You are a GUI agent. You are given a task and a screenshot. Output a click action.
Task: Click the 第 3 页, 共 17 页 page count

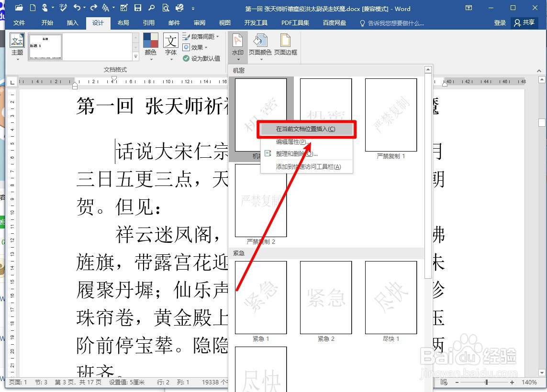(78, 382)
